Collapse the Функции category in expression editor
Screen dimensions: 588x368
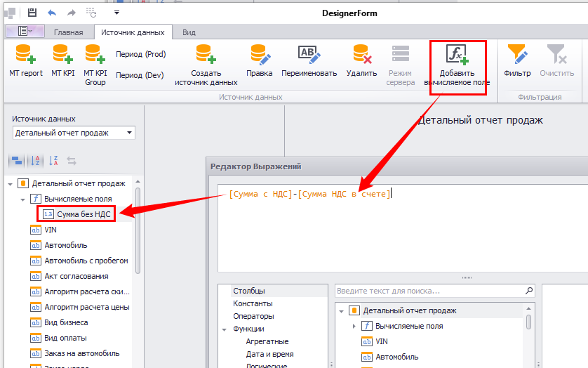pos(225,329)
